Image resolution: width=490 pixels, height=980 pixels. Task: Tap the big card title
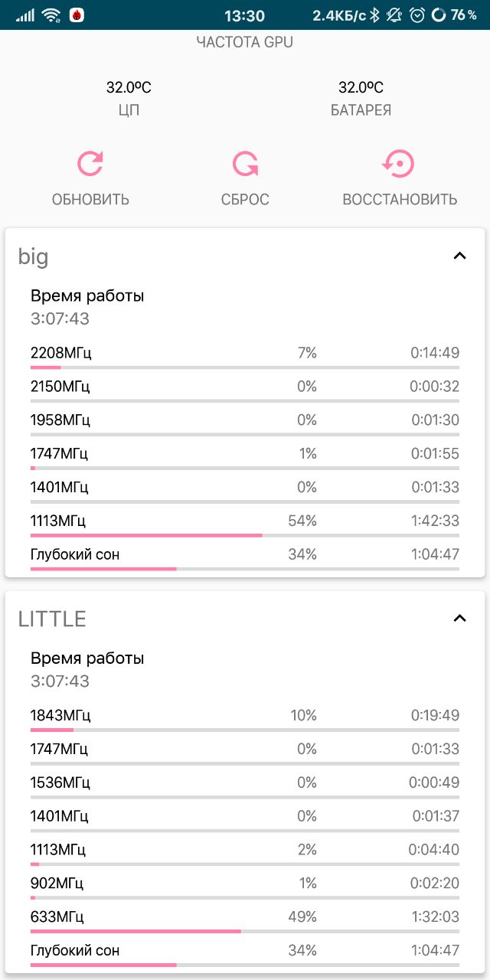33,256
